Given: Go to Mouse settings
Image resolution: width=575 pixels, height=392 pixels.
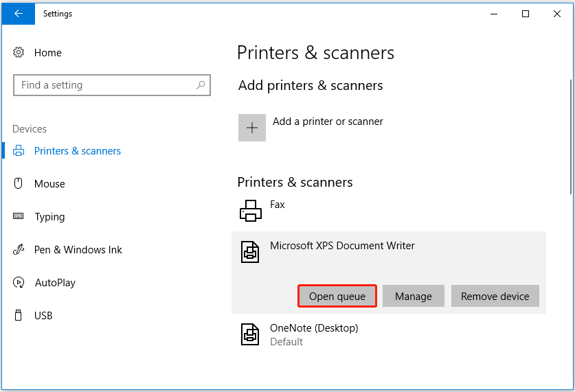Looking at the screenshot, I should 49,184.
